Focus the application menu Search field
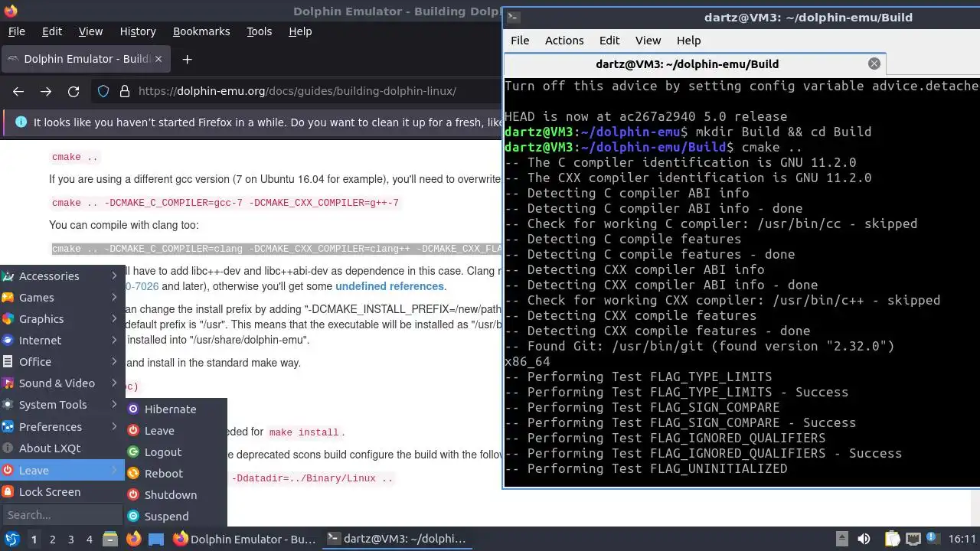 62,515
